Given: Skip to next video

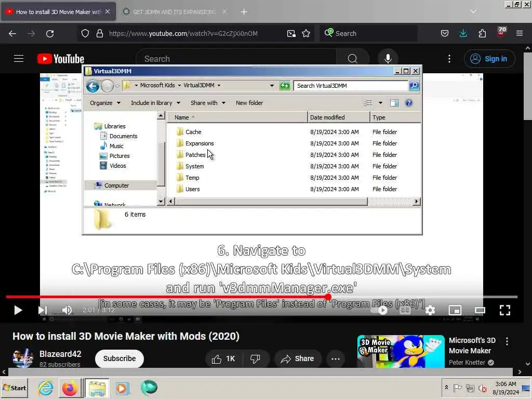Looking at the screenshot, I should point(43,310).
